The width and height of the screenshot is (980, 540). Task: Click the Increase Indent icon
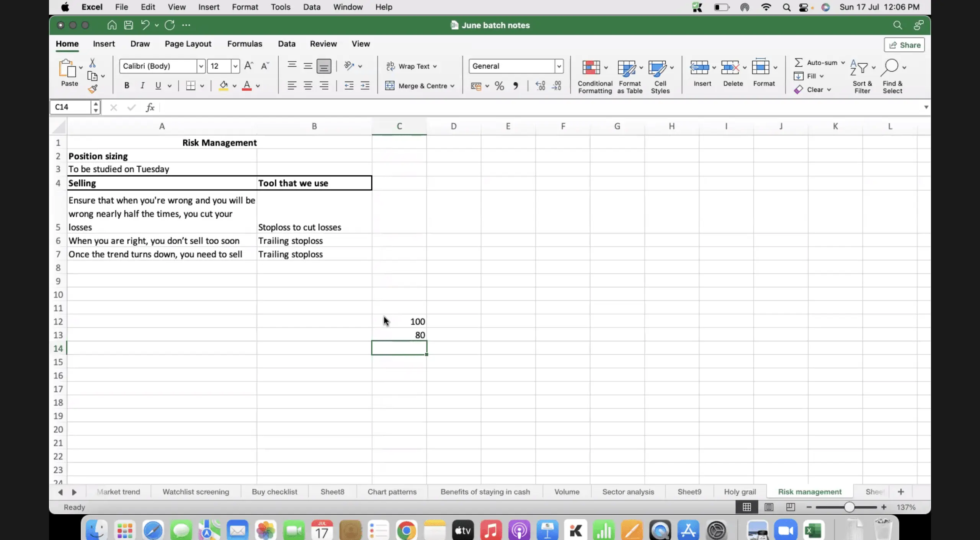[x=365, y=86]
